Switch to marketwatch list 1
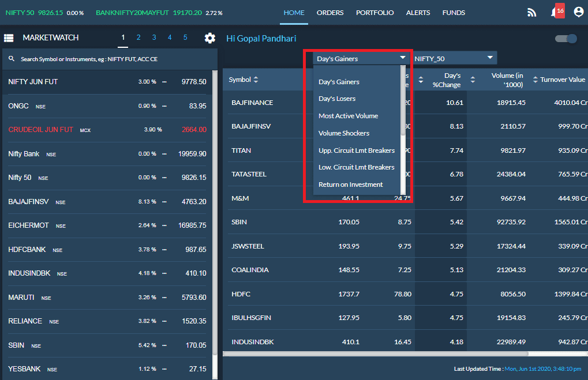588x380 pixels. [x=123, y=37]
